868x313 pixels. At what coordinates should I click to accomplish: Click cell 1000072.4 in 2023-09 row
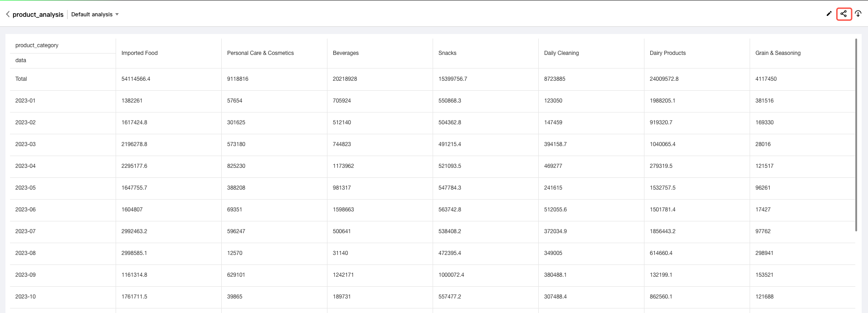pos(451,275)
